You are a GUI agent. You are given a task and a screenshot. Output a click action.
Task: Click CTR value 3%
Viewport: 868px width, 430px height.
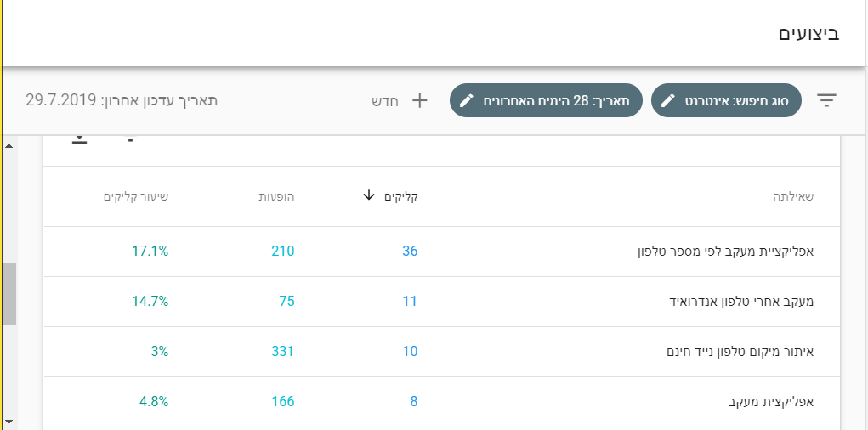point(160,352)
